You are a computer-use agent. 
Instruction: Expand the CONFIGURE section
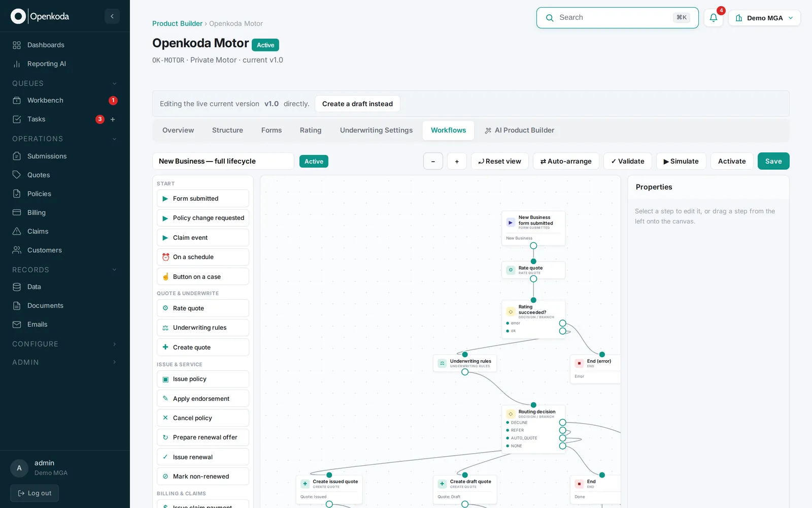pos(115,344)
